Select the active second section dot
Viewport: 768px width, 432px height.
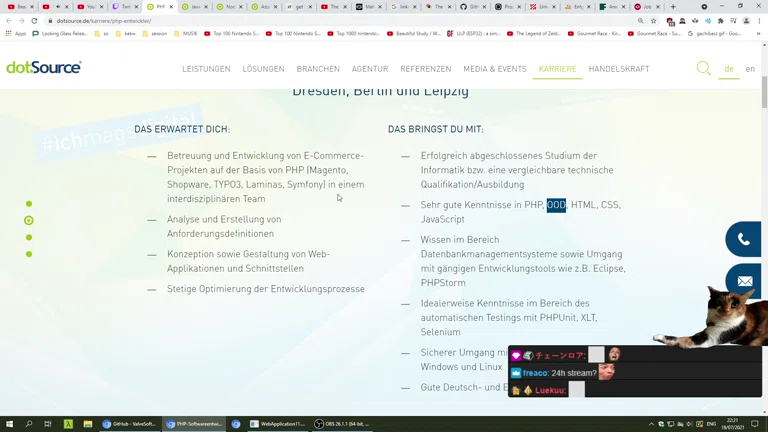[29, 220]
